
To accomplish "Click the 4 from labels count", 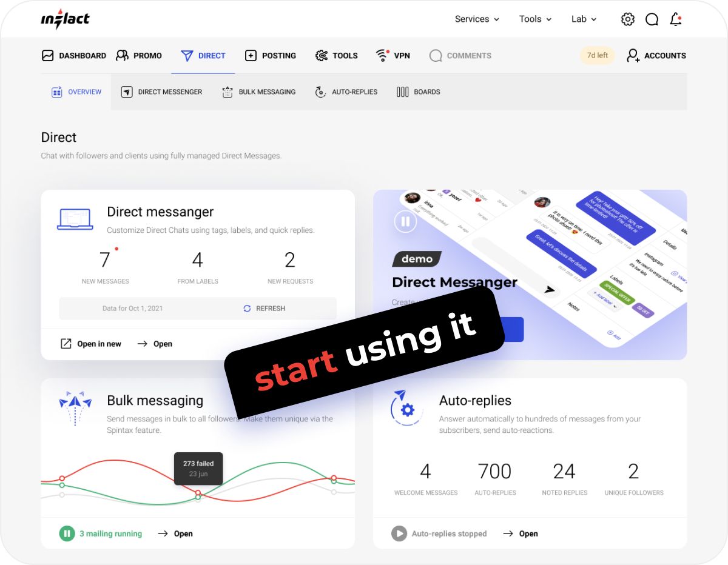I will (x=197, y=260).
